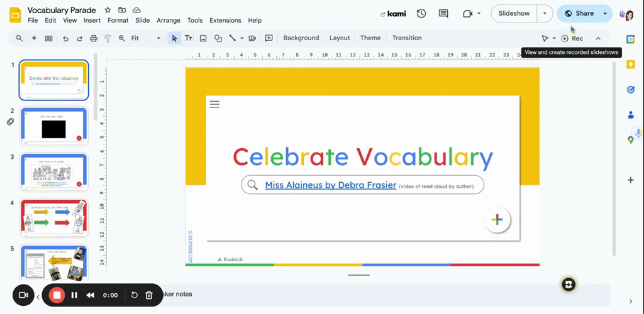Follow the Miss Alaineus by Debra Frasier link
The width and height of the screenshot is (644, 314).
[331, 185]
